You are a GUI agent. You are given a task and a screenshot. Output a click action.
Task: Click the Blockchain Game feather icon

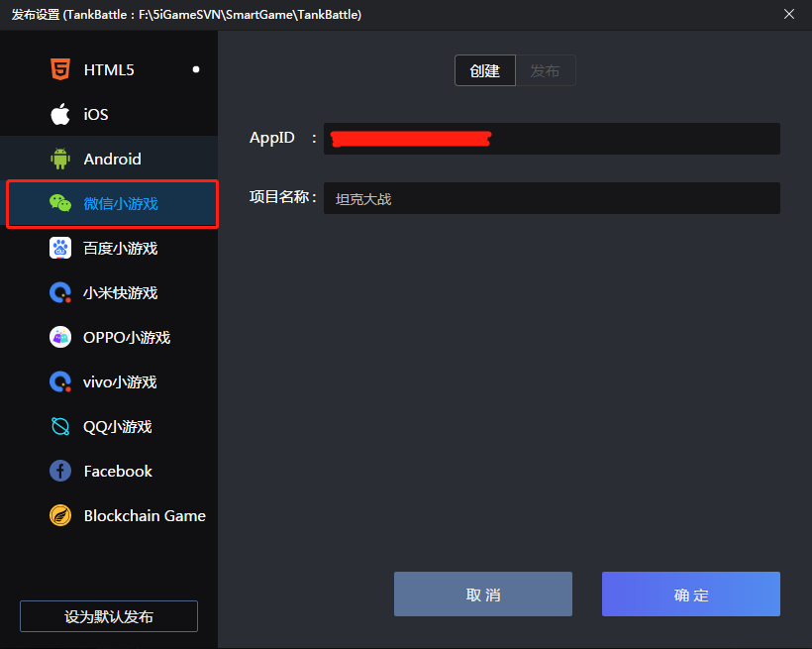[60, 515]
